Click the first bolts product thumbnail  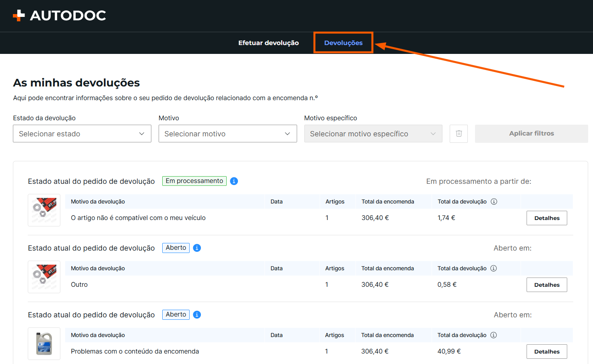click(x=44, y=210)
